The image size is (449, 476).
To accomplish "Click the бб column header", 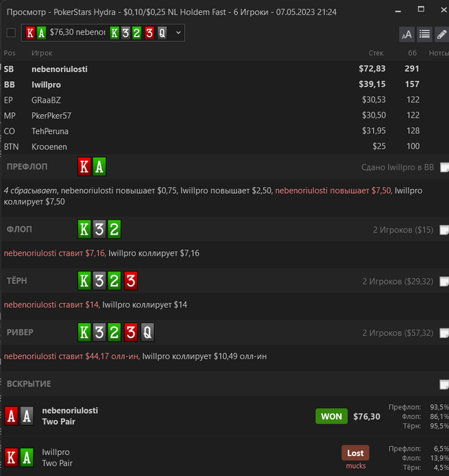I will coord(412,53).
